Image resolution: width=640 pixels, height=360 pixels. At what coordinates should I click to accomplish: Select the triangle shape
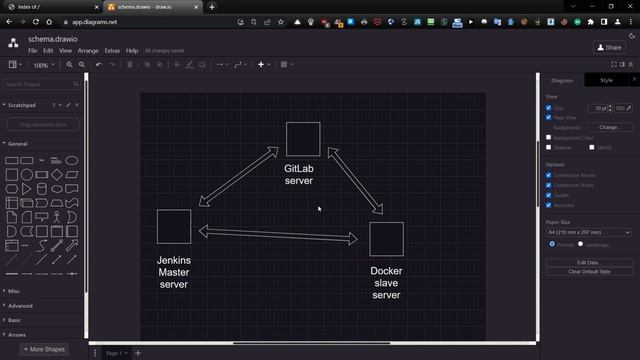coord(27,189)
